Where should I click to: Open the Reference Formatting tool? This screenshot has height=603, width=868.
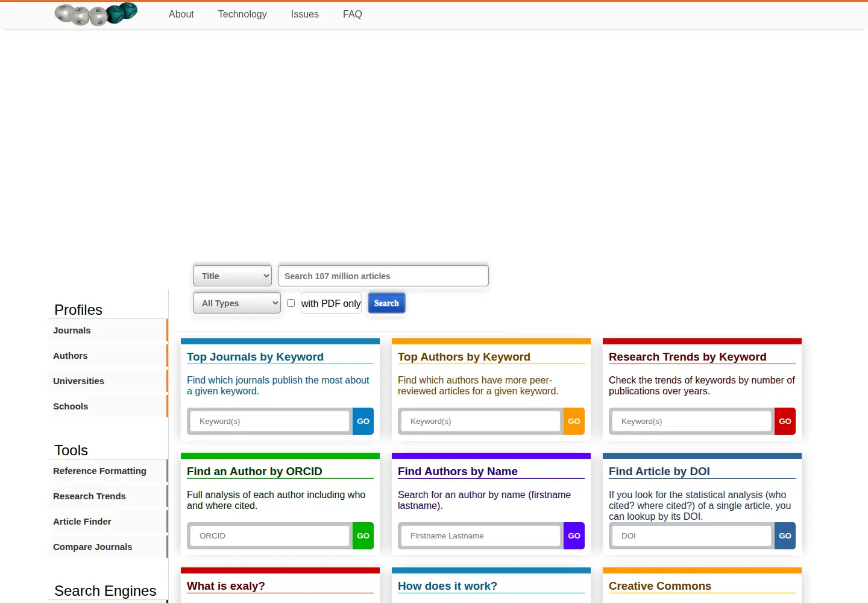pos(108,471)
